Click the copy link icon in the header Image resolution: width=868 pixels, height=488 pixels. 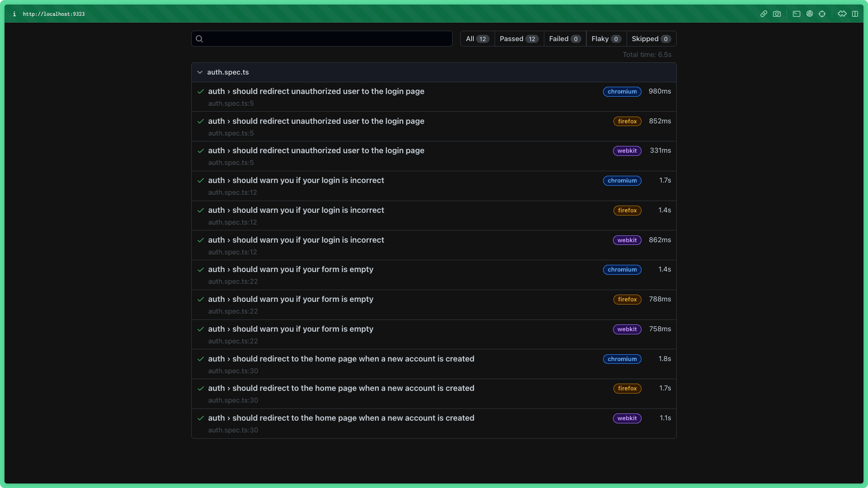pyautogui.click(x=764, y=14)
